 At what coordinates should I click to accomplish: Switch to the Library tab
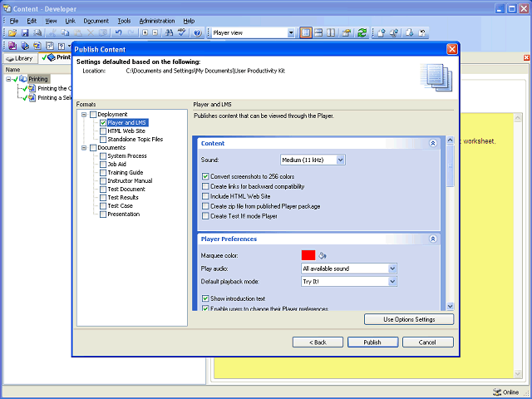[x=20, y=58]
